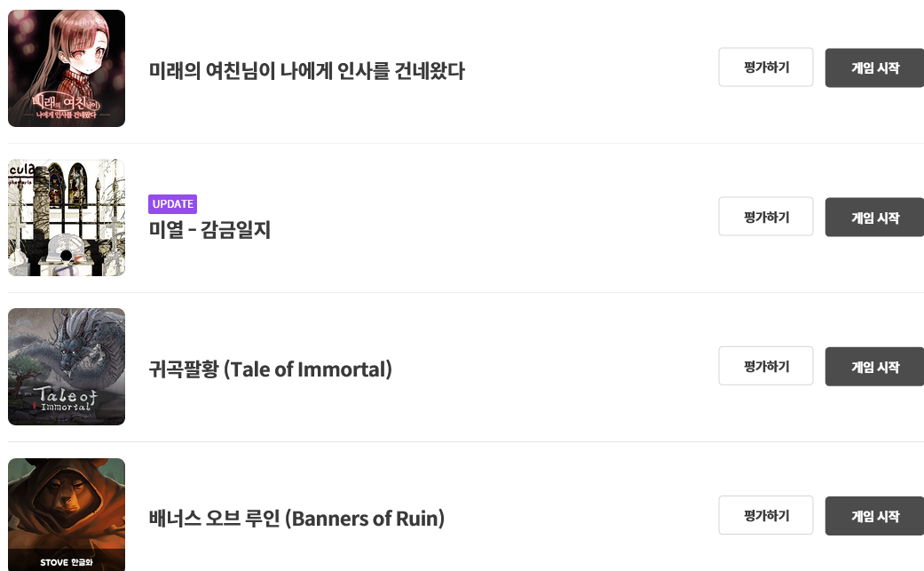Click the 미열 - 감금일지 cover thumbnail
Screen dimensions: 924x571
(x=67, y=218)
